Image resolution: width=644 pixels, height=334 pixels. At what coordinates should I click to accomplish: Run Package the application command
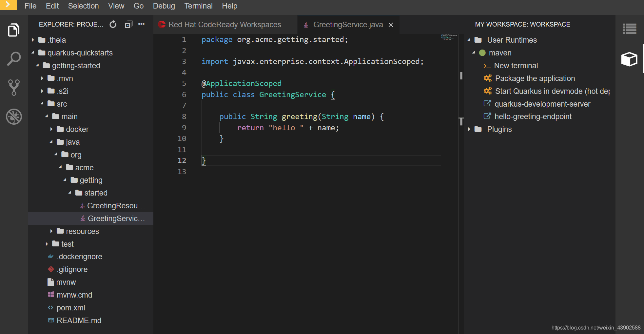(535, 78)
